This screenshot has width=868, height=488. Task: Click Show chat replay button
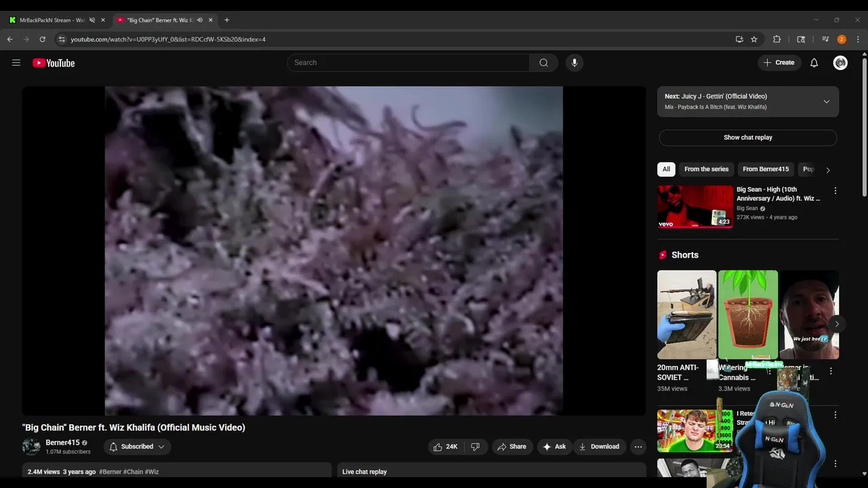click(x=748, y=138)
